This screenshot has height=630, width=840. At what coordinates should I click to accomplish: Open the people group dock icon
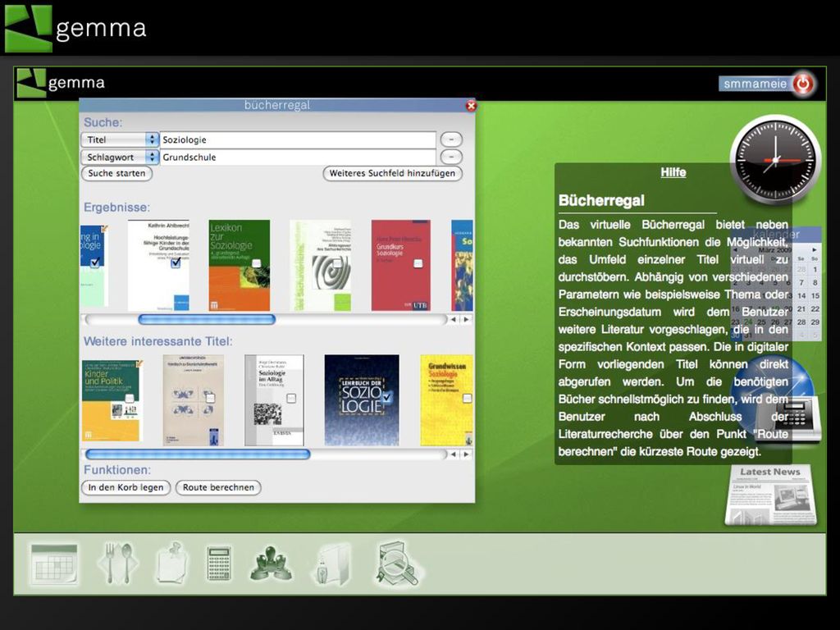(x=271, y=564)
